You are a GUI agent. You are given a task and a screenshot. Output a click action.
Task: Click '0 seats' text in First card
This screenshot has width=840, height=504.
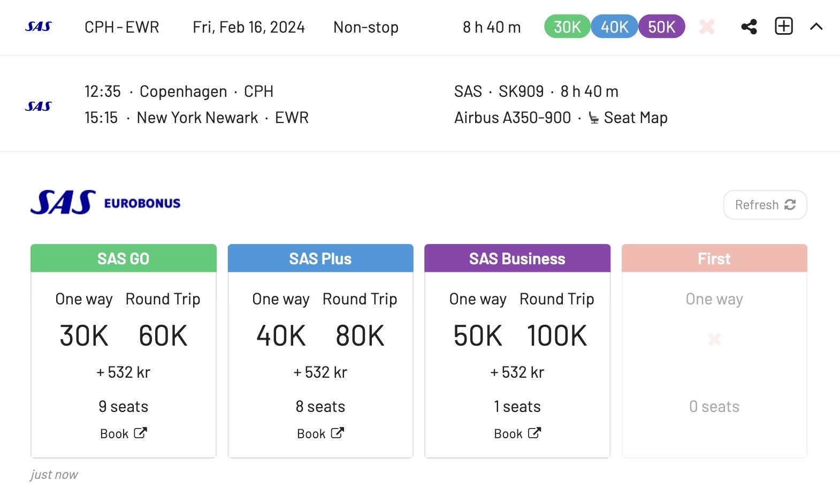coord(714,407)
